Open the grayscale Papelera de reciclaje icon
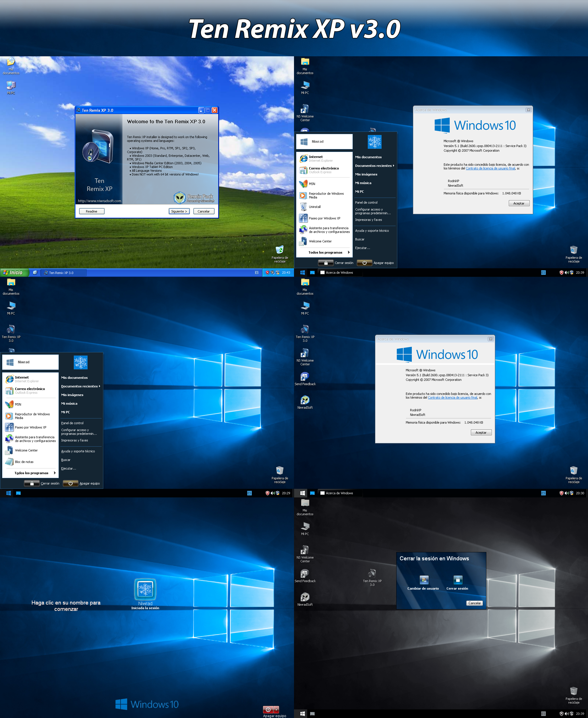This screenshot has width=588, height=718. (574, 695)
